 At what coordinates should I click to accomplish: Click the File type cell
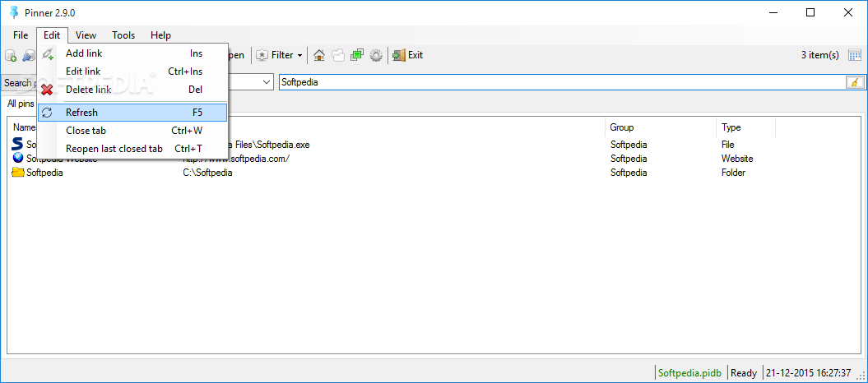pyautogui.click(x=727, y=145)
